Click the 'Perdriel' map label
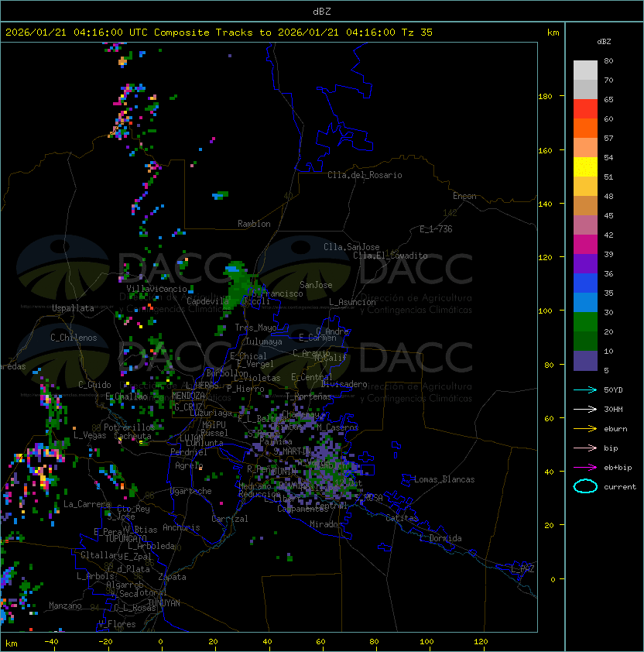The height and width of the screenshot is (652, 644). (x=189, y=452)
